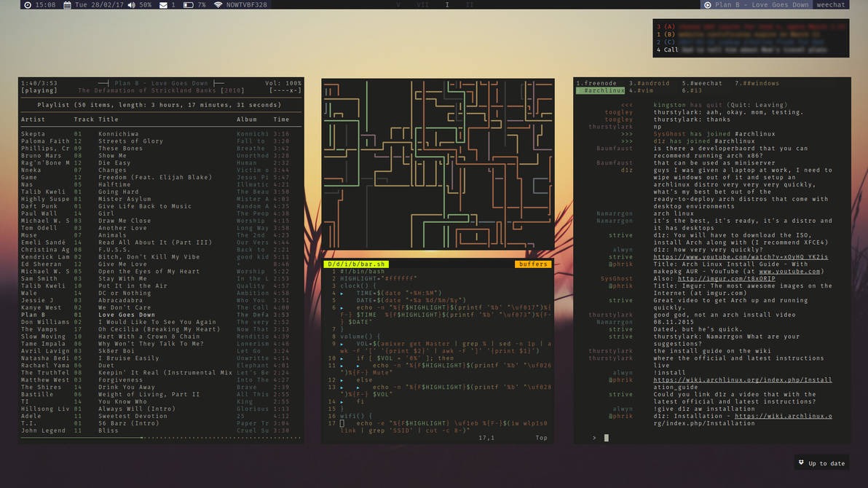This screenshot has width=868, height=488.
Task: Click the now-playing music icon in the top bar
Action: (x=708, y=5)
